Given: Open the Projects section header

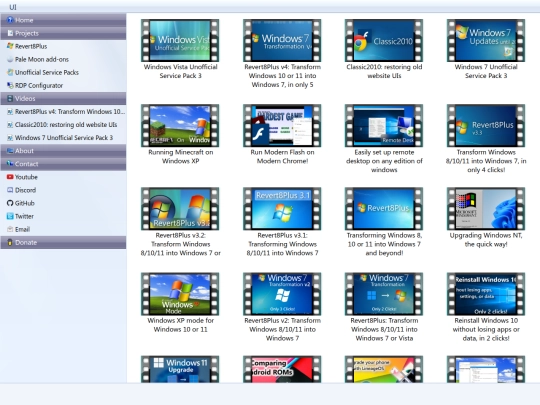Looking at the screenshot, I should (63, 33).
